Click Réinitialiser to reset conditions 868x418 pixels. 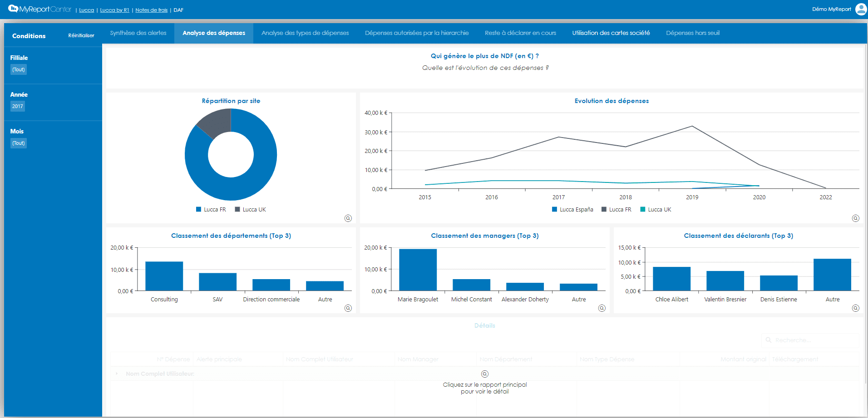tap(81, 35)
